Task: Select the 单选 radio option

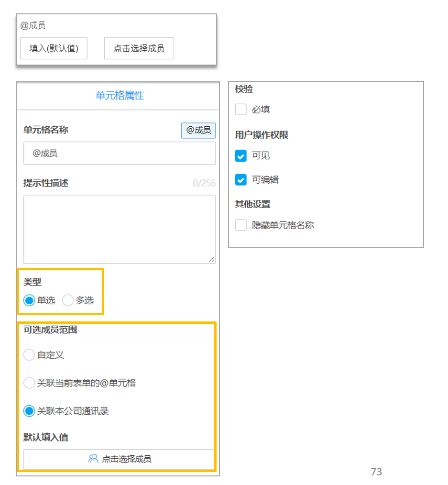Action: [29, 300]
